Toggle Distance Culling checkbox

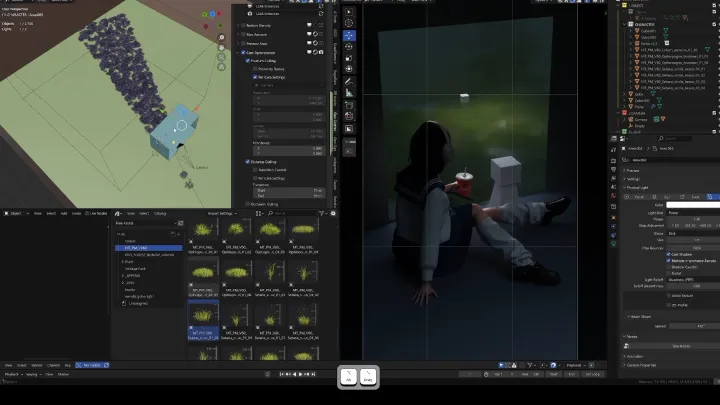point(248,162)
